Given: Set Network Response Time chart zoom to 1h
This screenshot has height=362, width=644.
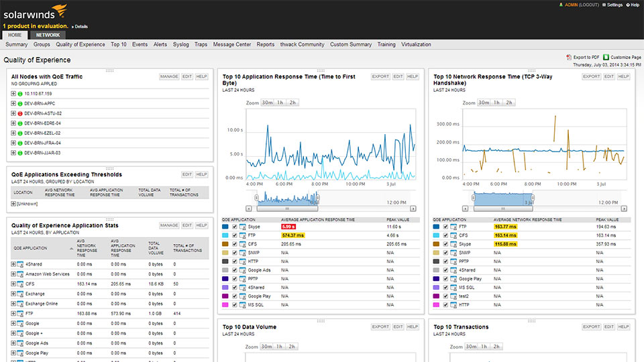Looking at the screenshot, I should coord(496,103).
